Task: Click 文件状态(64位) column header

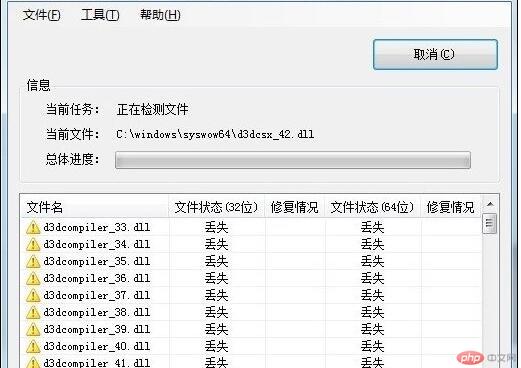Action: coord(373,207)
